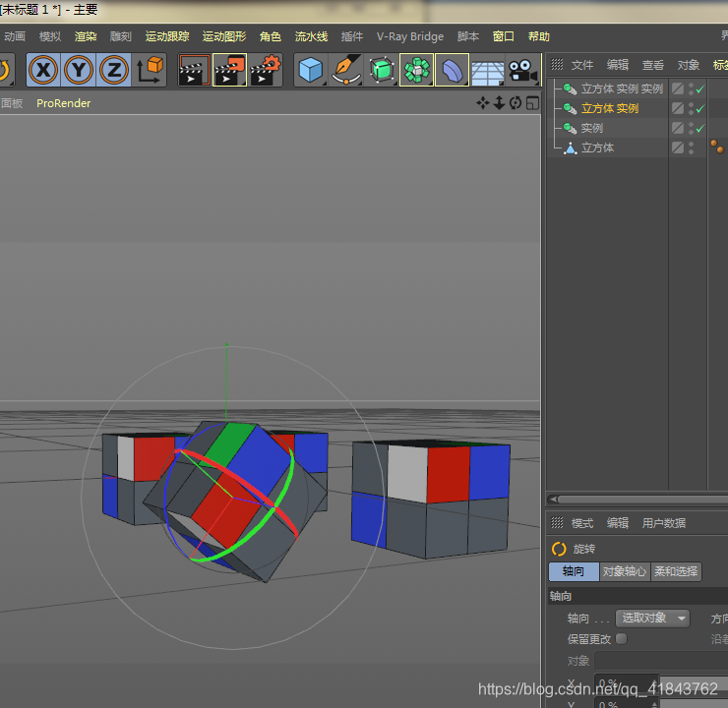Open object manager 对象 menu
The width and height of the screenshot is (728, 708).
tap(688, 65)
